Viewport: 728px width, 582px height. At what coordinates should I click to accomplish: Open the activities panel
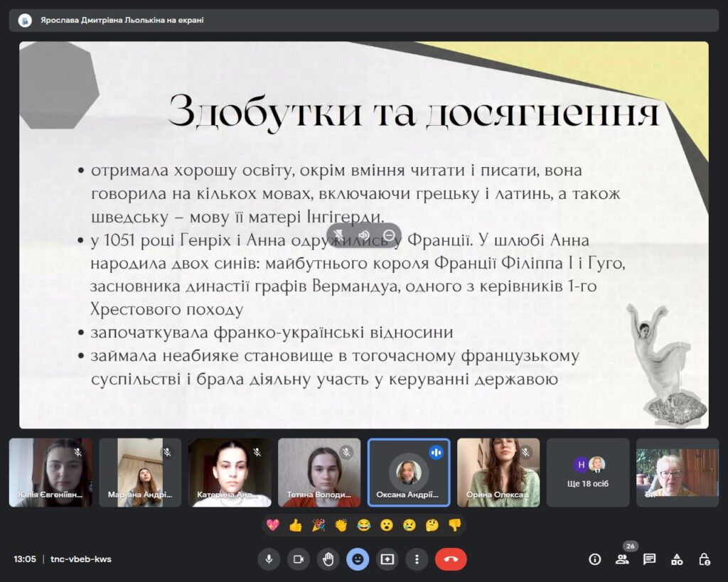click(677, 559)
